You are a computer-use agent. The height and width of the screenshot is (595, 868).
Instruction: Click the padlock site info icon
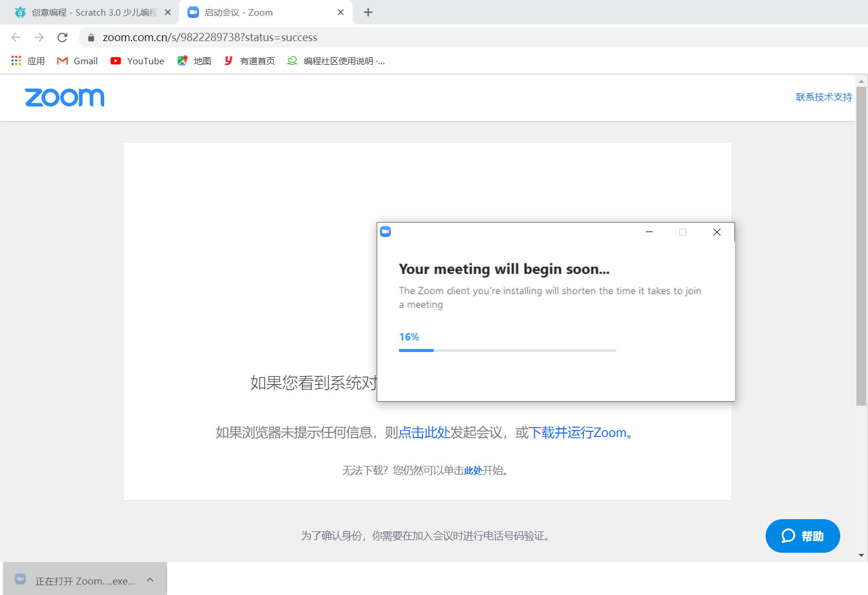[x=91, y=38]
